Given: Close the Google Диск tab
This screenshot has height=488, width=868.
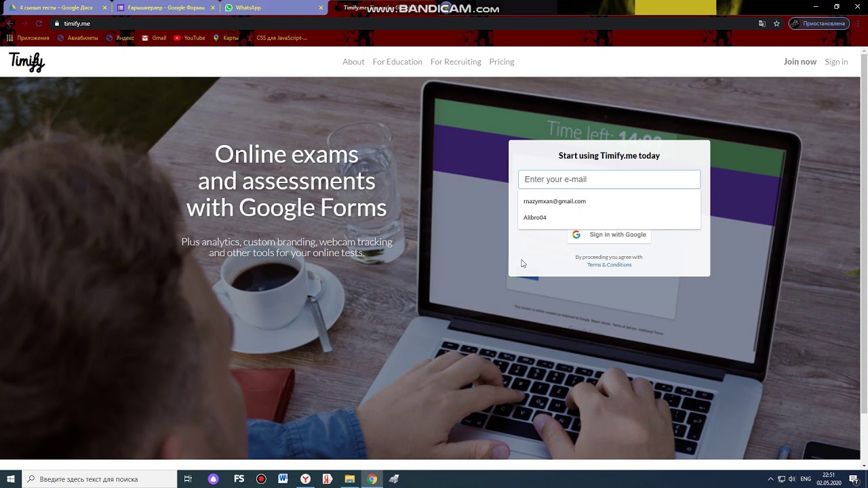Looking at the screenshot, I should click(x=104, y=8).
